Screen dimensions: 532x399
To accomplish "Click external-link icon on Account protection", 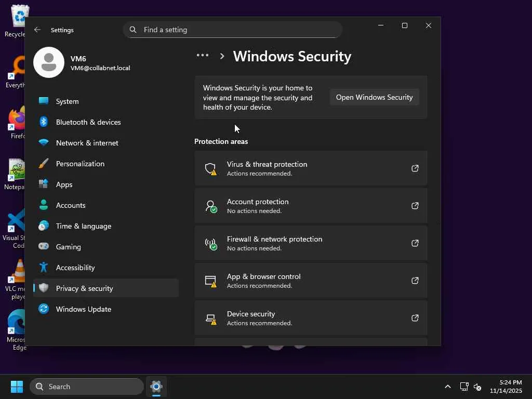I will tap(415, 206).
